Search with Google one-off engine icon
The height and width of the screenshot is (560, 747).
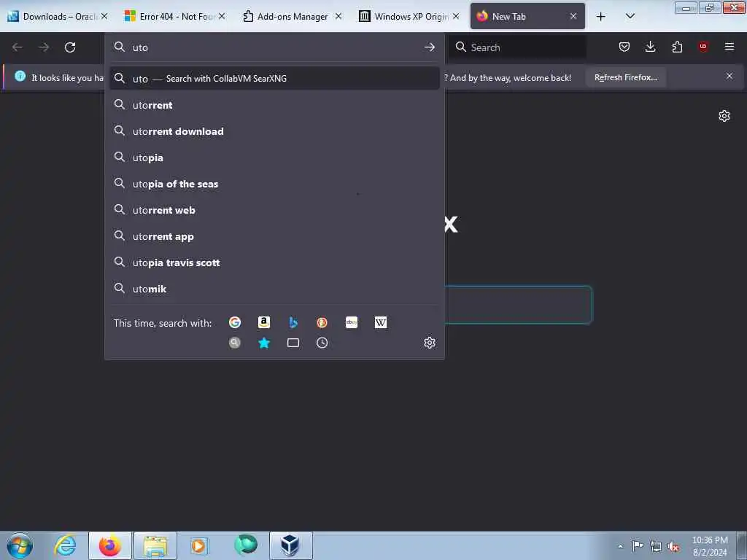point(235,322)
